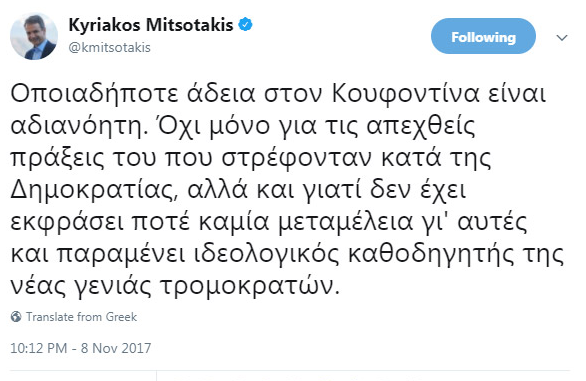This screenshot has height=381, width=586.
Task: Click the word αδιανόητη in the tweet
Action: 77,126
